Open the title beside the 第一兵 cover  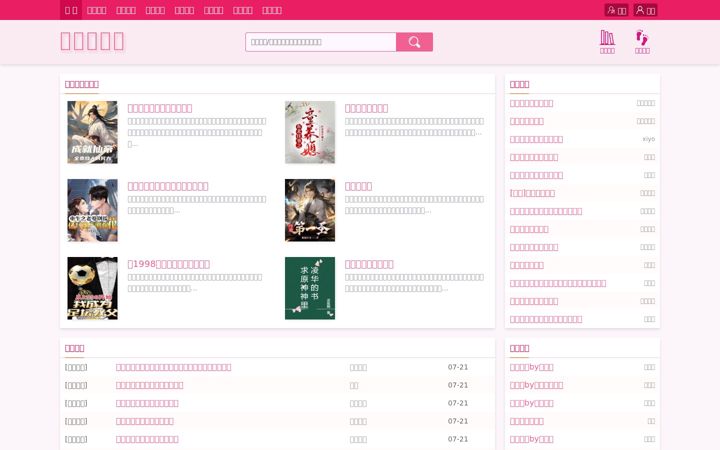click(x=358, y=186)
